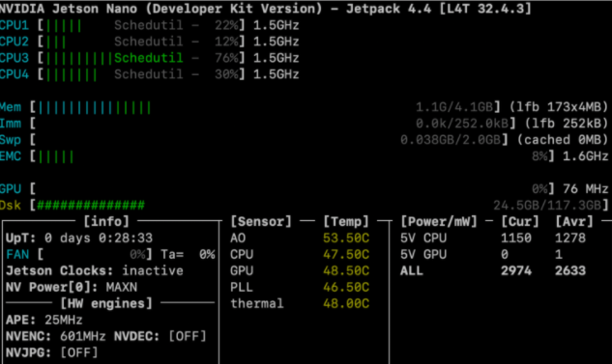This screenshot has width=612, height=364.
Task: Click the 'NVENC: 601MHz' entry
Action: click(56, 336)
